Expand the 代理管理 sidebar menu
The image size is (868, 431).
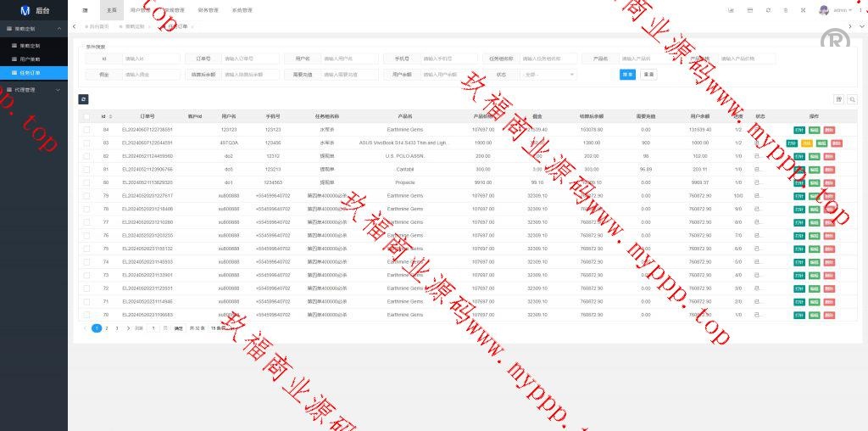coord(33,89)
